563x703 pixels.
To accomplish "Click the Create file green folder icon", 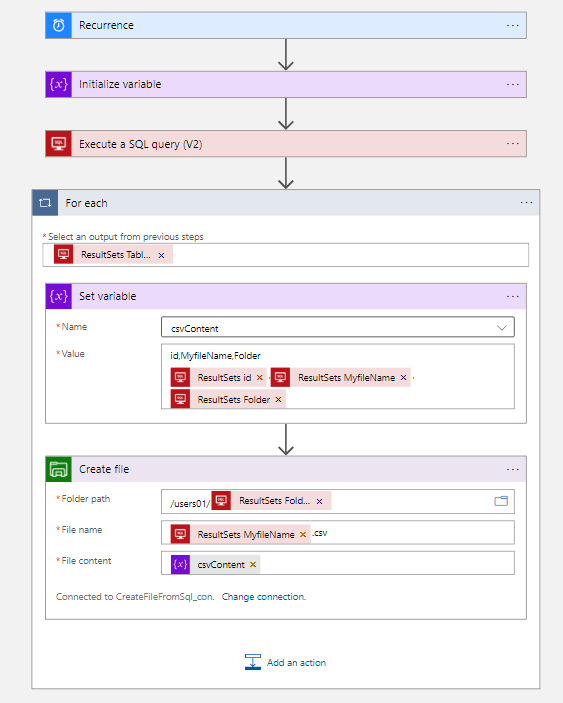I will [x=59, y=469].
